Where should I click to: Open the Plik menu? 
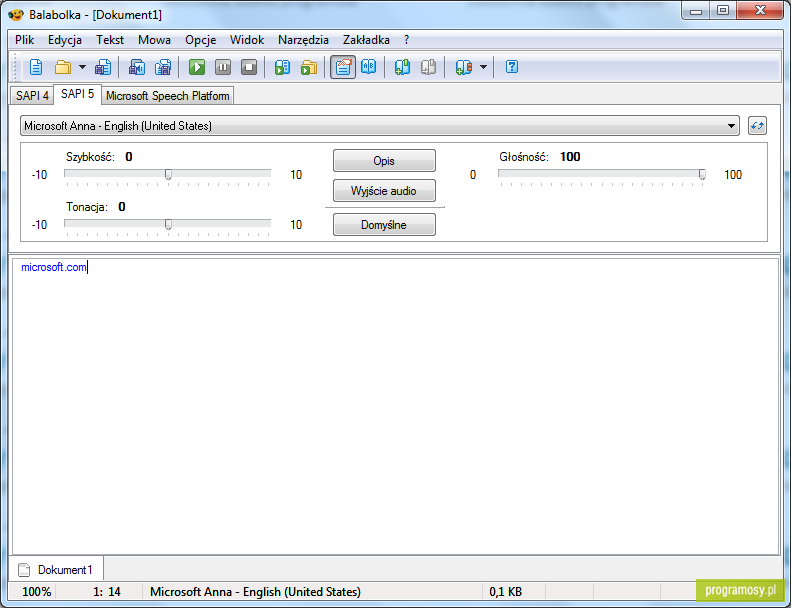(x=24, y=40)
